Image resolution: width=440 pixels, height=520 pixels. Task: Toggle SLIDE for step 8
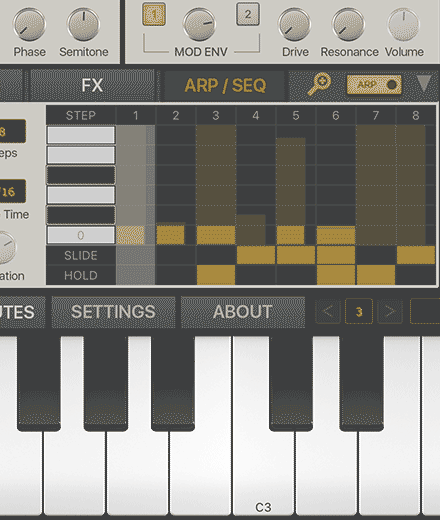416,255
